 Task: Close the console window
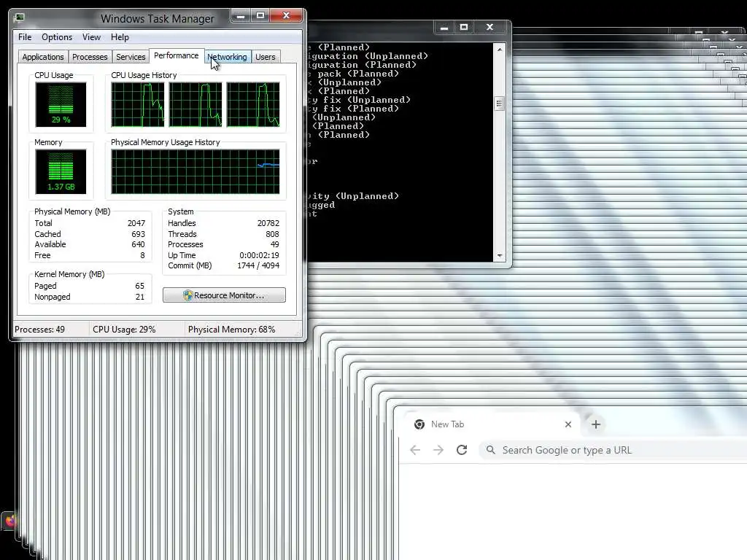click(489, 28)
